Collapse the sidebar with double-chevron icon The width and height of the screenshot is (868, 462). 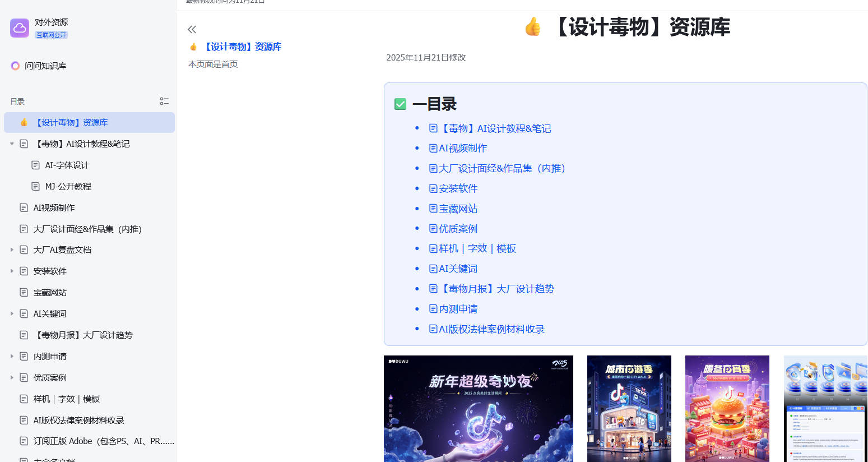point(192,29)
